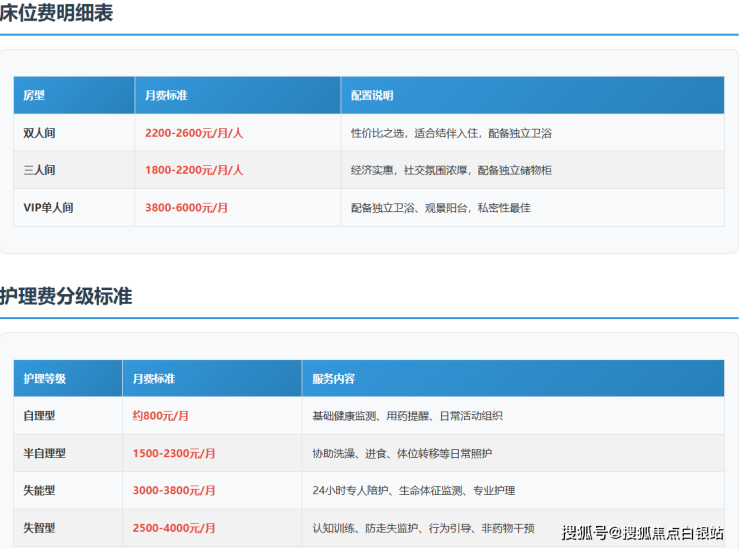Select the 半自理型 care level row
The height and width of the screenshot is (549, 740).
pyautogui.click(x=45, y=454)
